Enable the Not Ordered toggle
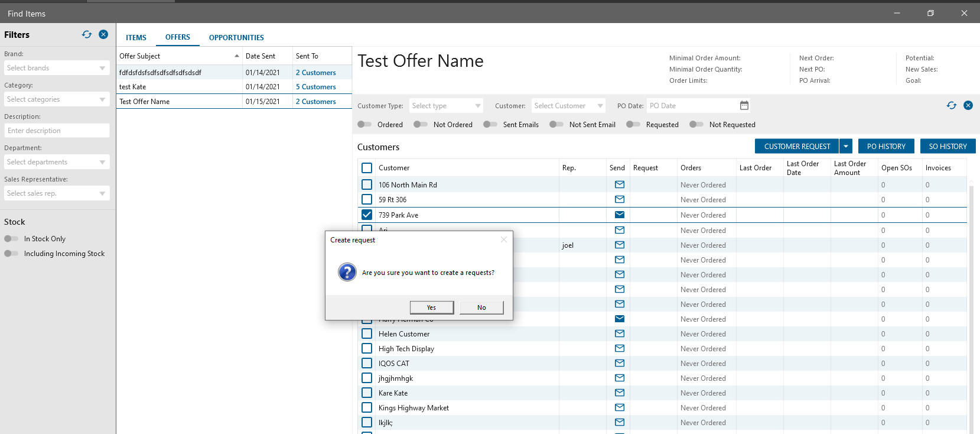This screenshot has width=980, height=434. [x=421, y=125]
